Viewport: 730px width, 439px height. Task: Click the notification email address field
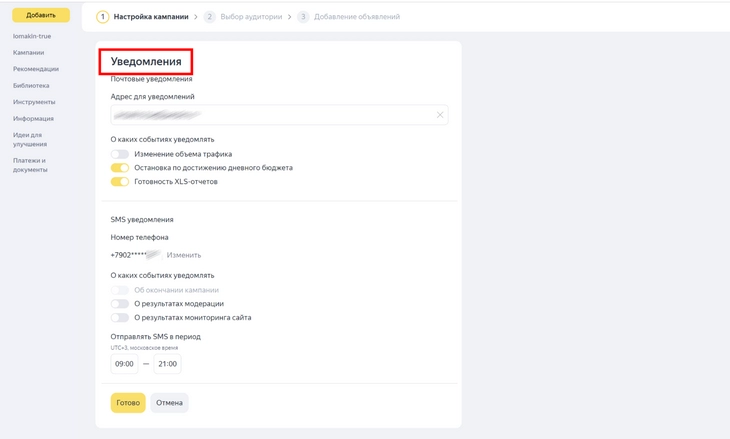pos(279,115)
